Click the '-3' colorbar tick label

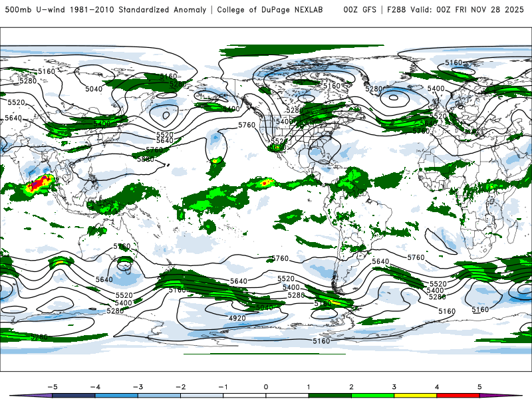(x=138, y=387)
